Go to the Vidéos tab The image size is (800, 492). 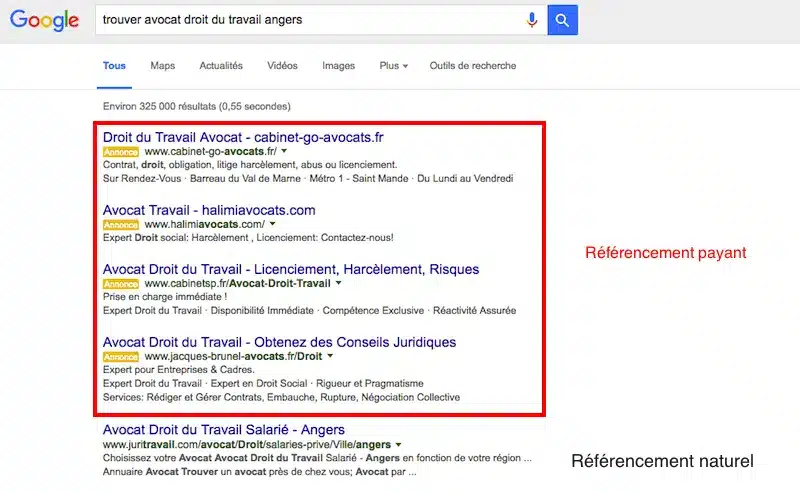pos(282,66)
